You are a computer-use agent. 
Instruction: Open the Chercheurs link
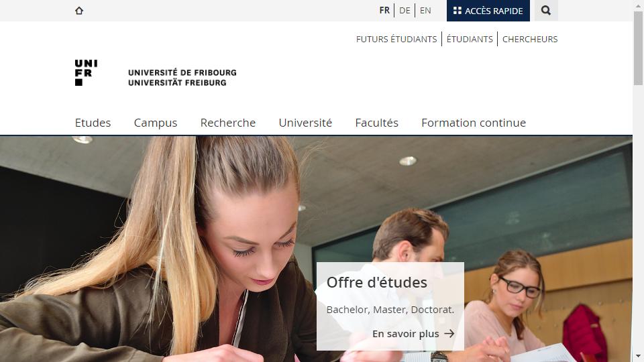(530, 39)
